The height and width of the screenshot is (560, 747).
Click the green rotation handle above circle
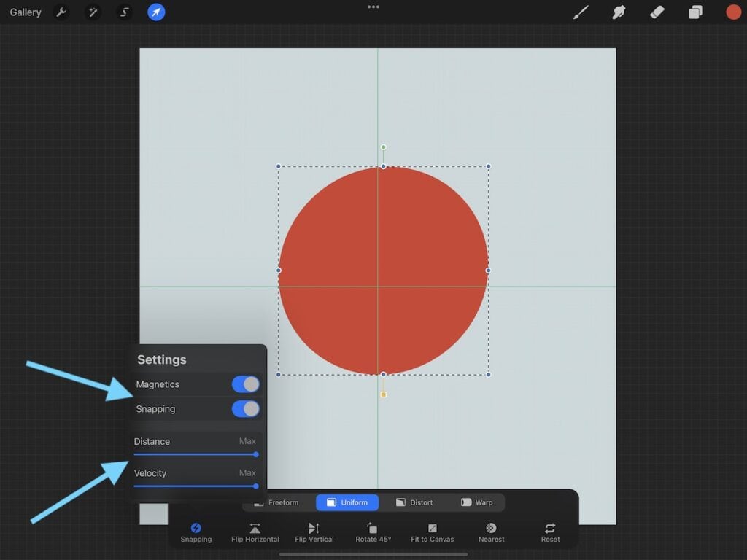click(383, 147)
